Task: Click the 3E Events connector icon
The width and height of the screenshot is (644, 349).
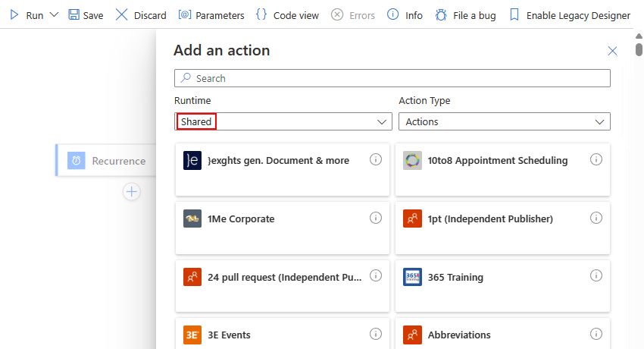Action: pos(192,335)
